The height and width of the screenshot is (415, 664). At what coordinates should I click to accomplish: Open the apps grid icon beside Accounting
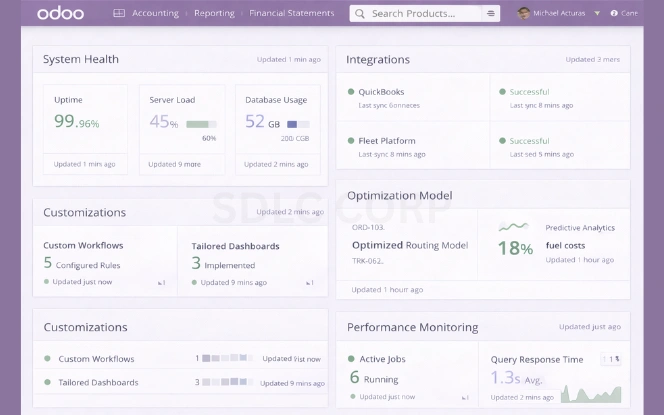coord(119,13)
